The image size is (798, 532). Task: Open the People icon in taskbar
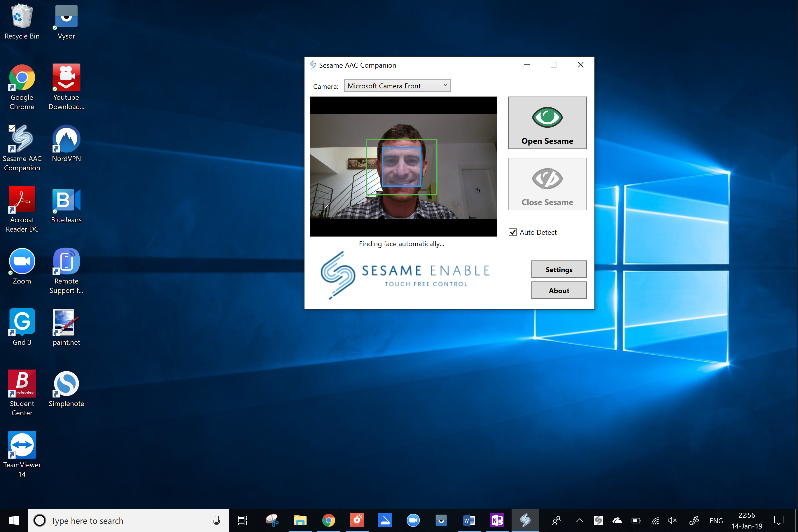pyautogui.click(x=556, y=520)
